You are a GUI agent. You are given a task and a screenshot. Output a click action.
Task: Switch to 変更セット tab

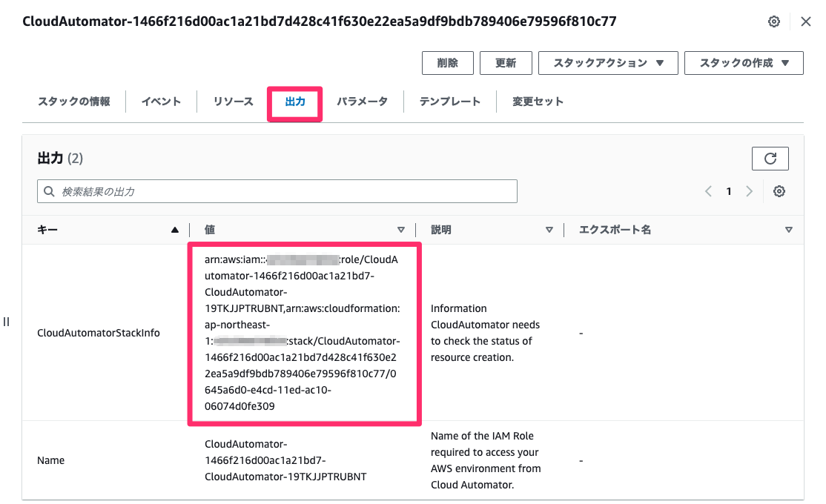538,102
